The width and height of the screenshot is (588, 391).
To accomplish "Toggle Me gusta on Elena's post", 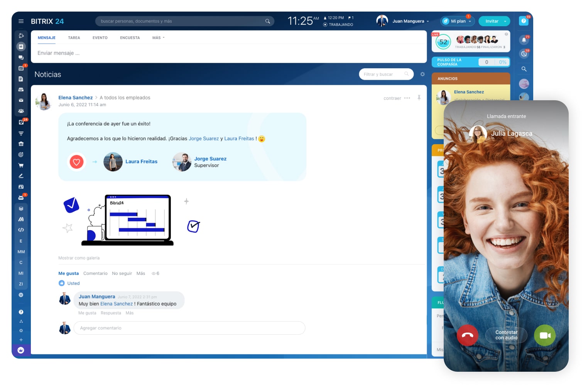I will [x=68, y=273].
